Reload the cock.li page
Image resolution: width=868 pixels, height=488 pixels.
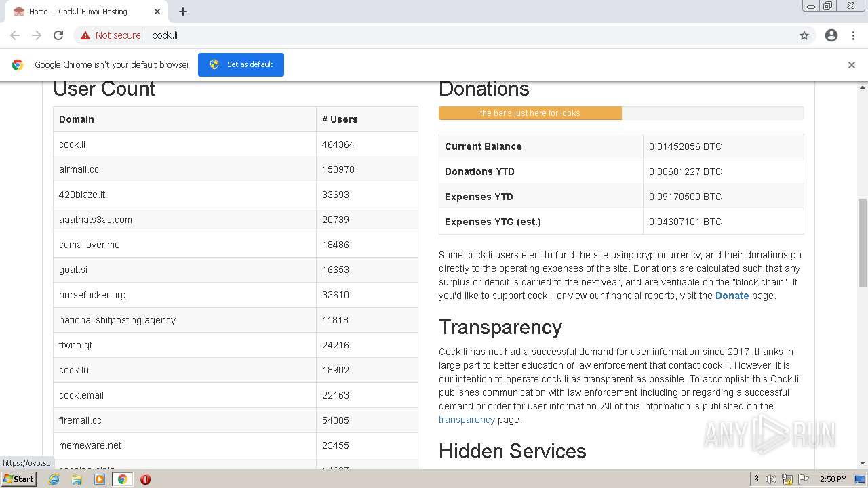tap(58, 35)
